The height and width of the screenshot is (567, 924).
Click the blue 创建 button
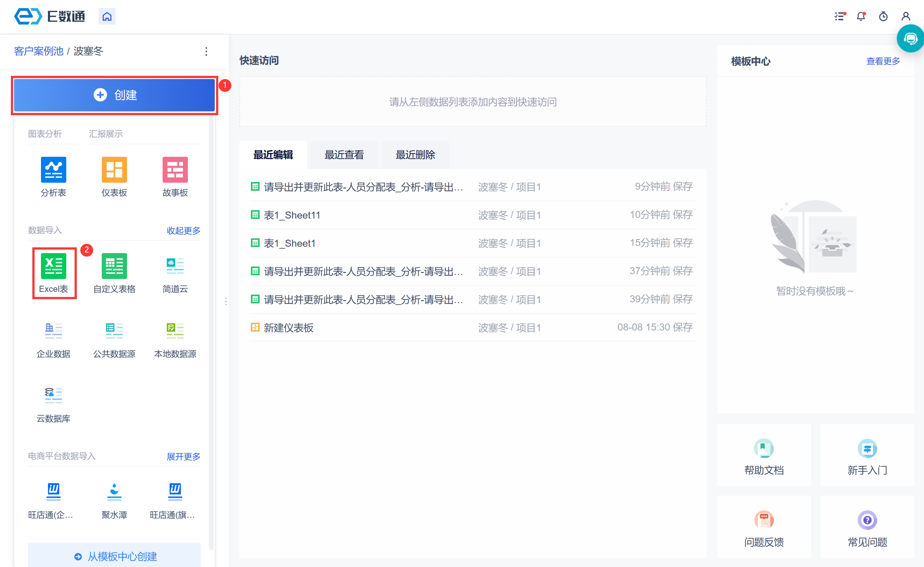point(114,95)
